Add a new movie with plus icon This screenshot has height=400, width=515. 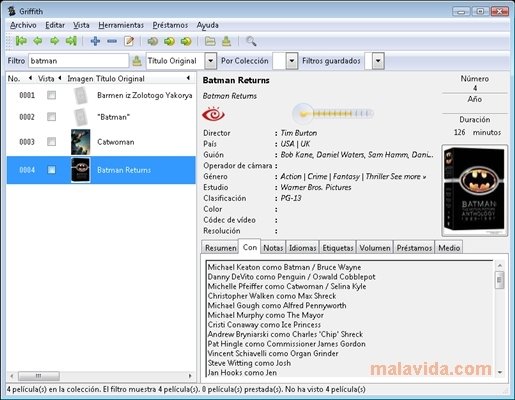pos(95,41)
